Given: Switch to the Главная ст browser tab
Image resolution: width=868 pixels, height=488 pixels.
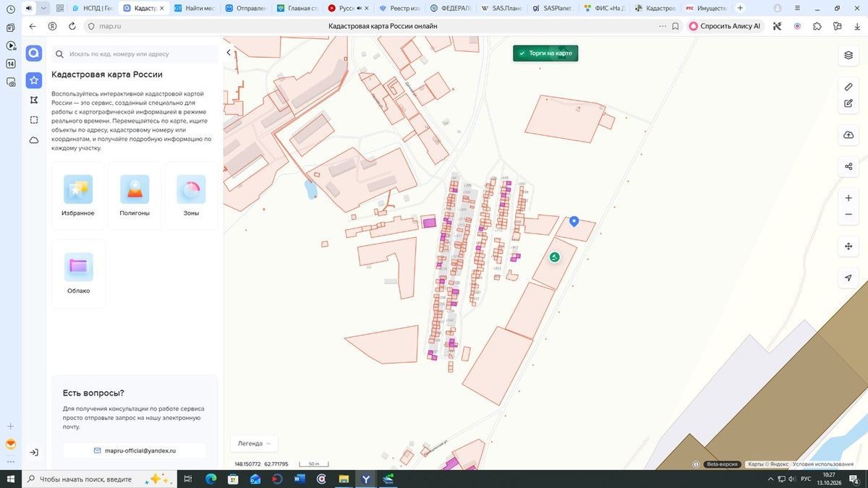Looking at the screenshot, I should tap(298, 8).
